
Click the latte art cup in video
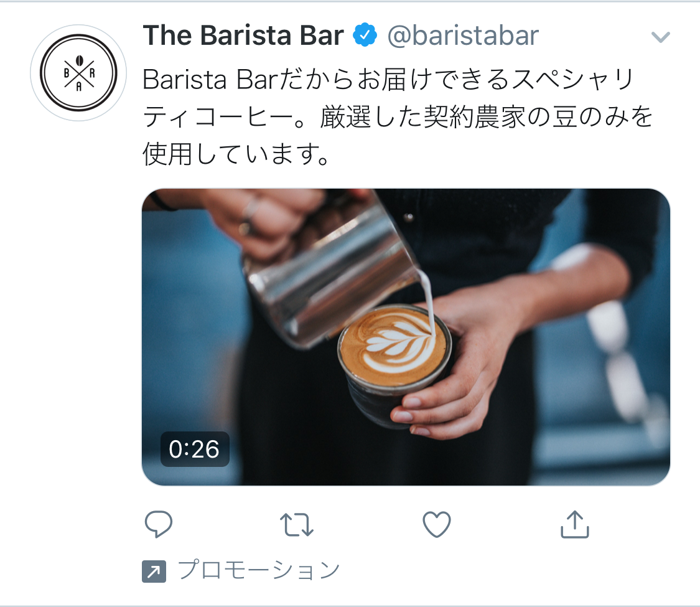click(394, 357)
